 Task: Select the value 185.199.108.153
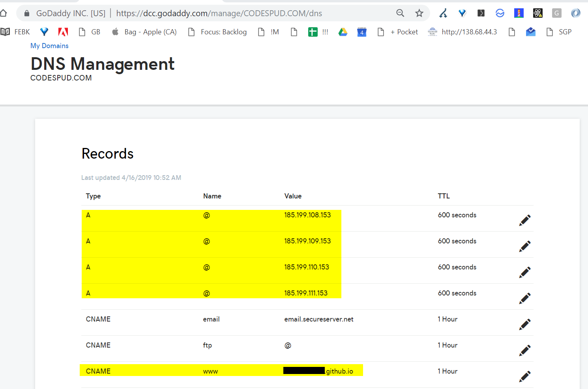tap(308, 215)
